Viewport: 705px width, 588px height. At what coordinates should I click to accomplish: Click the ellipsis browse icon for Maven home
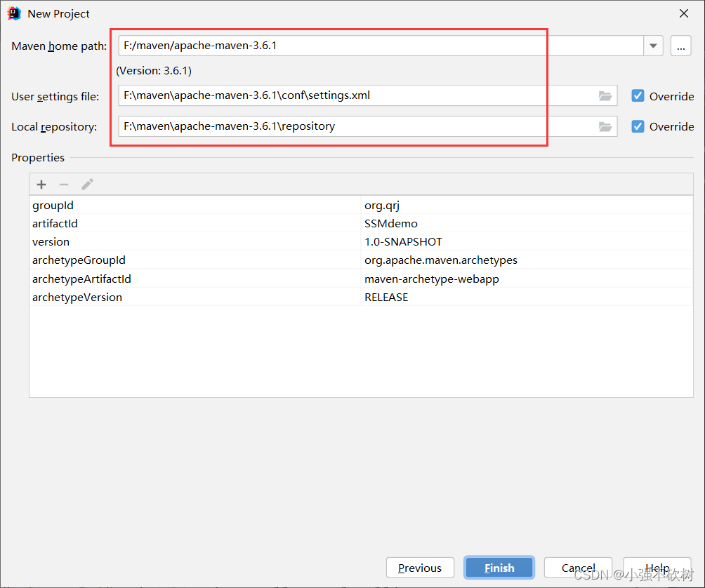coord(680,46)
